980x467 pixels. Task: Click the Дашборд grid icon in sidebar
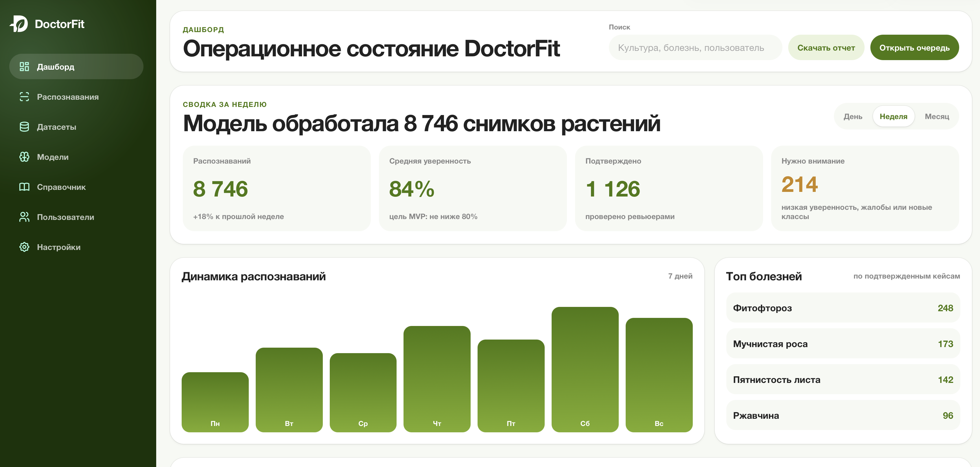click(24, 66)
